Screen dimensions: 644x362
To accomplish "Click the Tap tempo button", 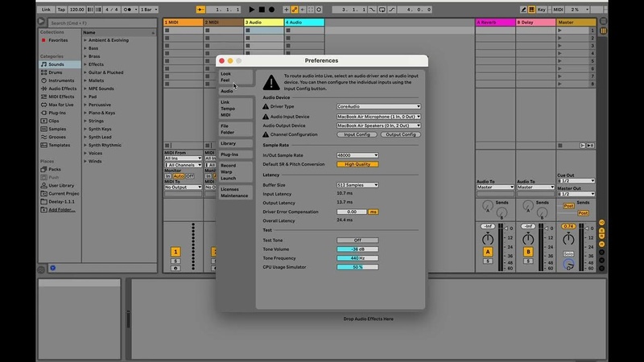I will [x=61, y=10].
